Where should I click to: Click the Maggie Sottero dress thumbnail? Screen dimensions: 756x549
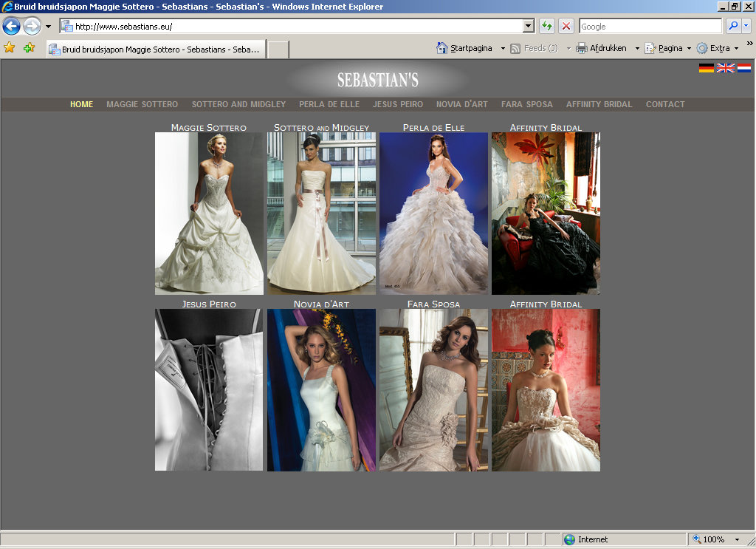(x=209, y=214)
